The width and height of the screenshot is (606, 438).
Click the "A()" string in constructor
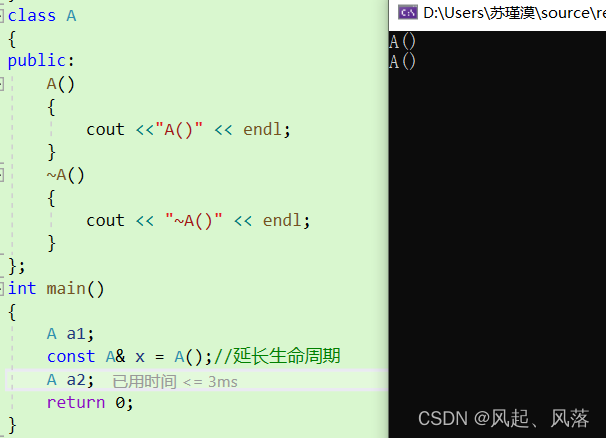click(x=179, y=130)
